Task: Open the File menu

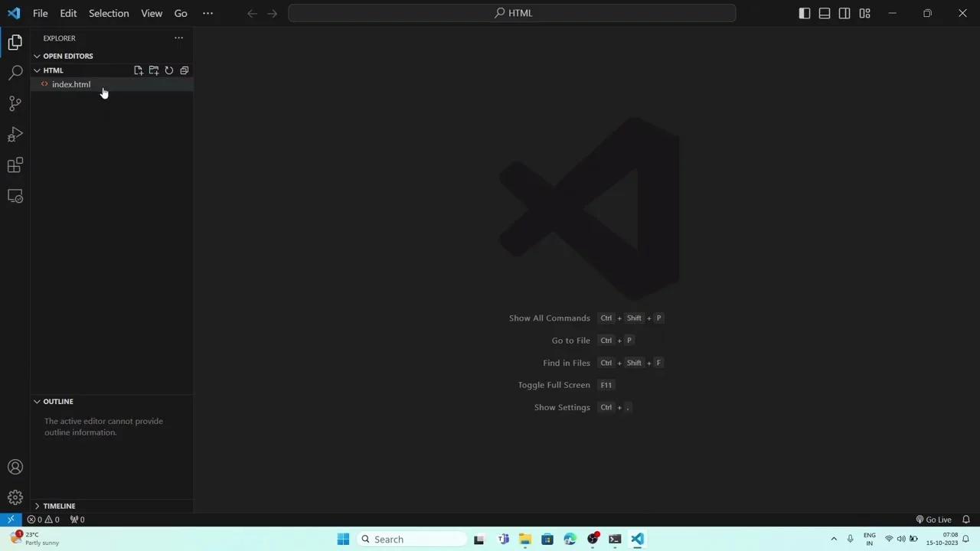Action: click(x=40, y=13)
